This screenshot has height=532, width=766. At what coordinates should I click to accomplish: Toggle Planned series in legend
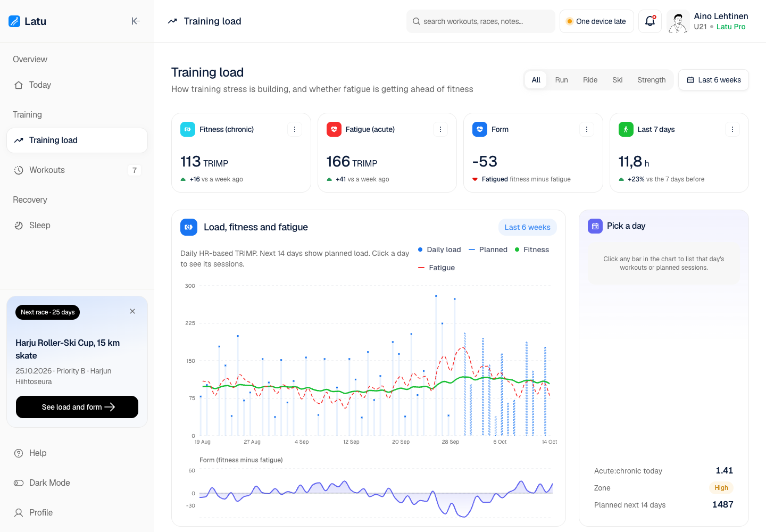pos(488,250)
